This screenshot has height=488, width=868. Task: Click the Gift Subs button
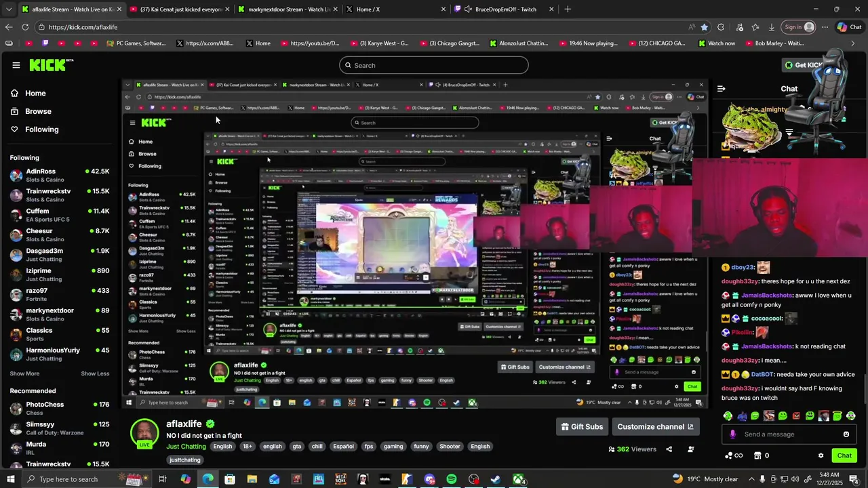(x=582, y=426)
